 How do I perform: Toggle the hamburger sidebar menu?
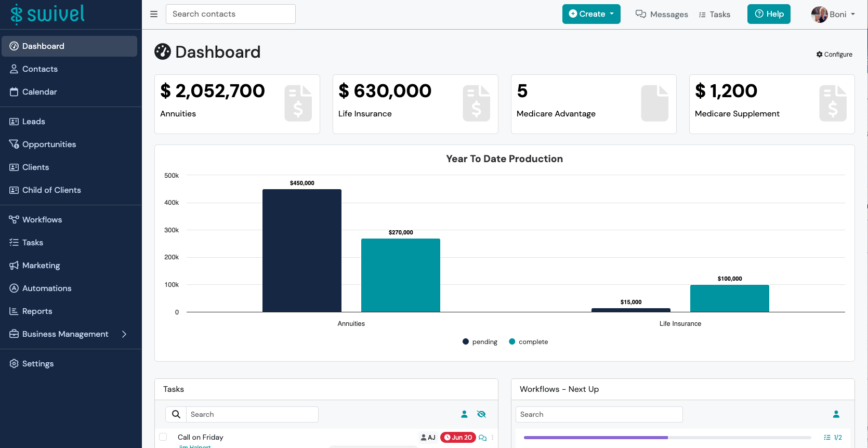pos(154,14)
